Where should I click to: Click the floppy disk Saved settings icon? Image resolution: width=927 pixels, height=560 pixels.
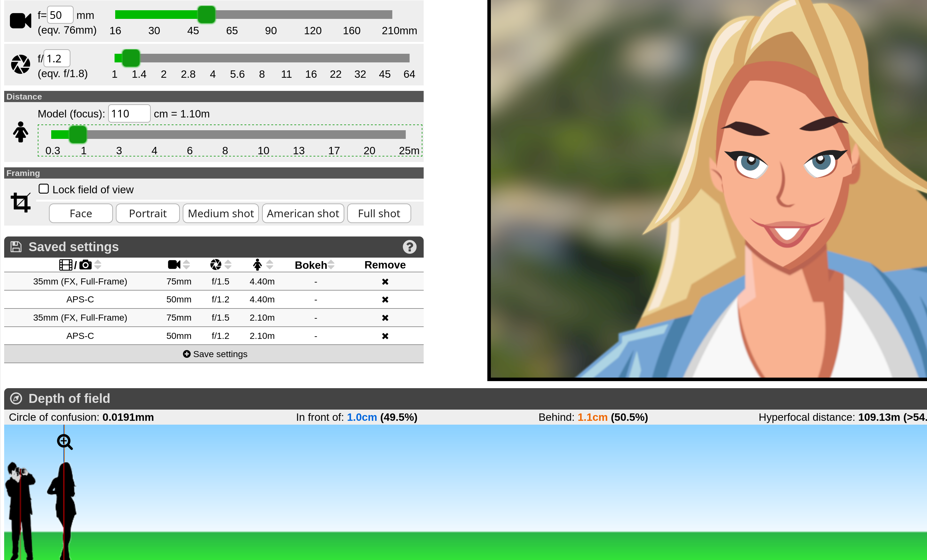pyautogui.click(x=16, y=247)
